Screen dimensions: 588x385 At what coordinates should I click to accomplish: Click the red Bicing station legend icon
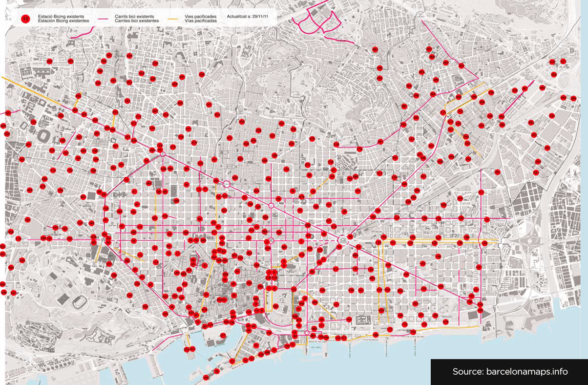tap(26, 19)
